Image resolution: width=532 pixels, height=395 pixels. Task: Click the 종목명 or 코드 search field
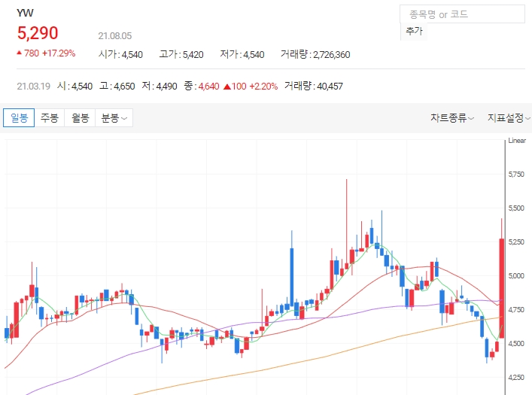[462, 14]
